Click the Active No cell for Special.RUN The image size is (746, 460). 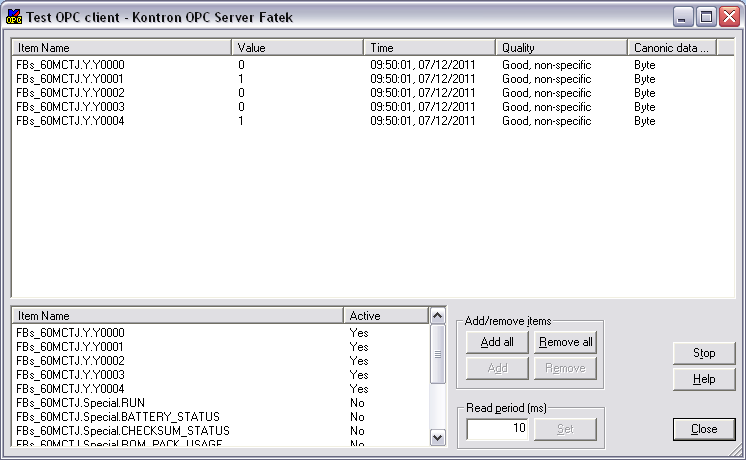(x=357, y=403)
